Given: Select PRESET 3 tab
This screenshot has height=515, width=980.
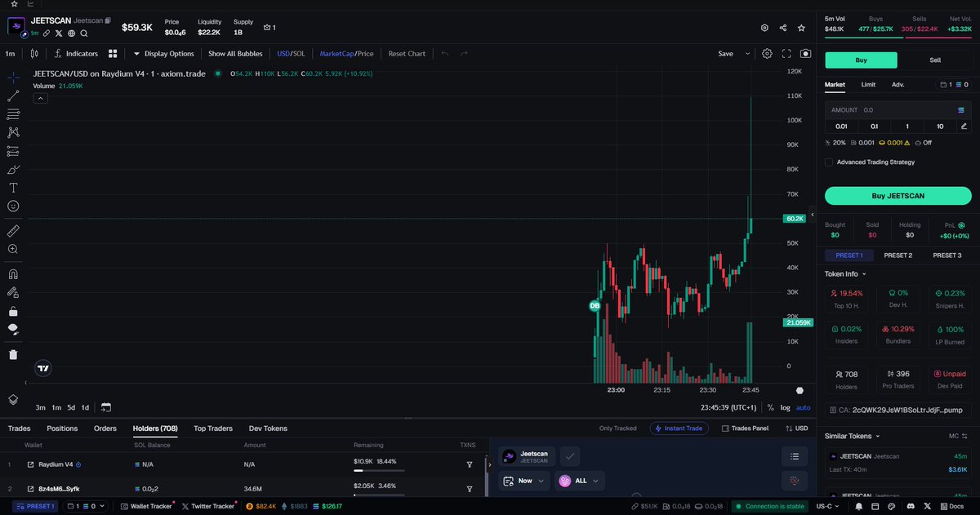Looking at the screenshot, I should coord(947,255).
